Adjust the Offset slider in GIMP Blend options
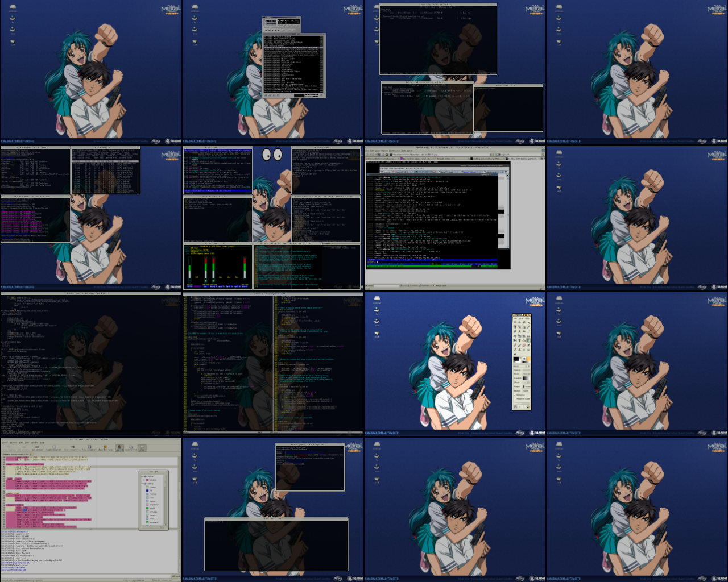This screenshot has width=728, height=582. (x=526, y=383)
